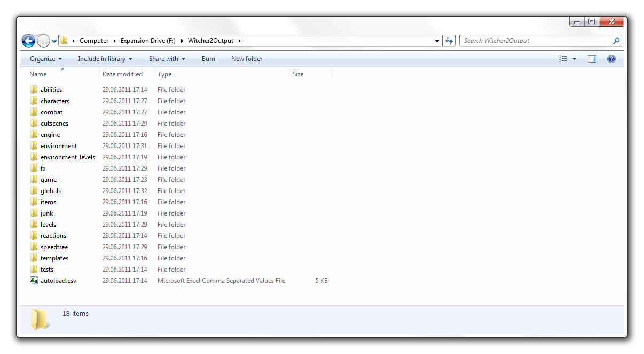Select the game folder icon
Image resolution: width=644 pixels, height=354 pixels.
coord(34,180)
